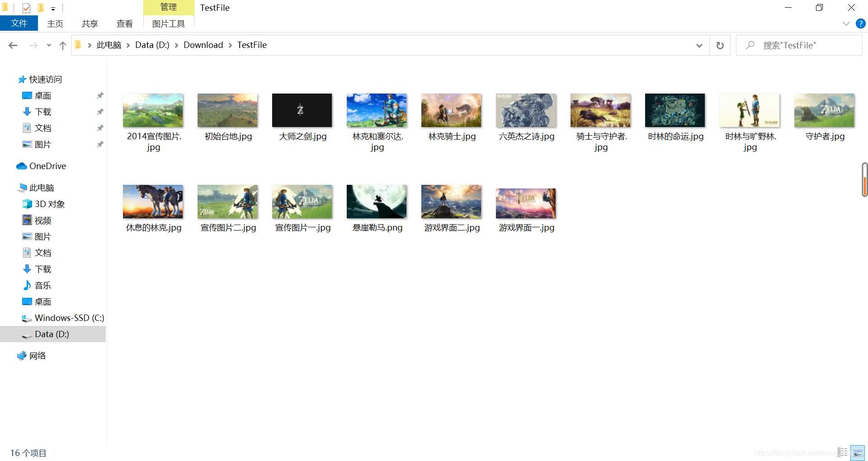This screenshot has height=461, width=868.
Task: Expand the chevron after Download in breadcrumb
Action: coord(231,45)
